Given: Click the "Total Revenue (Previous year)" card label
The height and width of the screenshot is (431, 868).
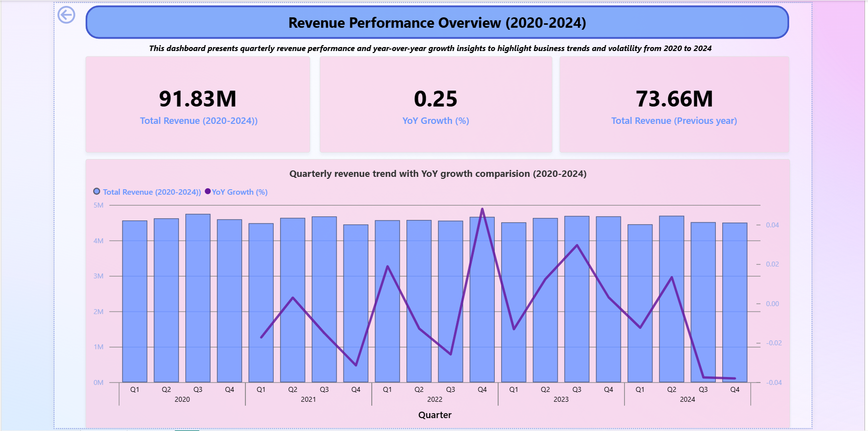Looking at the screenshot, I should [x=674, y=121].
